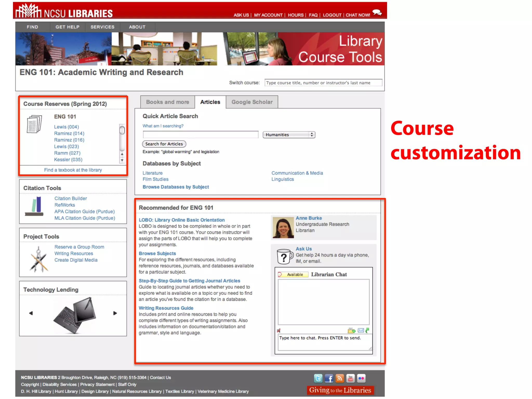The width and height of the screenshot is (532, 399).
Task: Click the Anne Burke name link
Action: coord(309,218)
